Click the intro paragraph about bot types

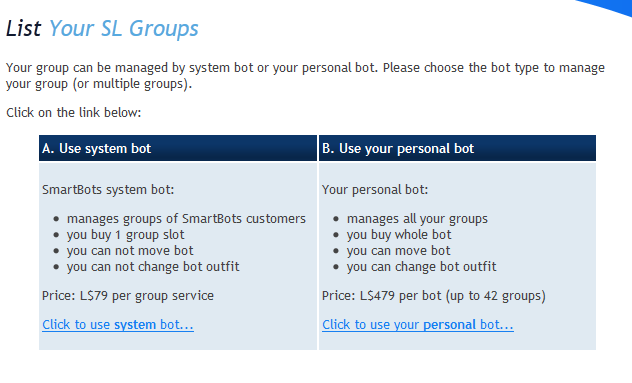tap(306, 76)
